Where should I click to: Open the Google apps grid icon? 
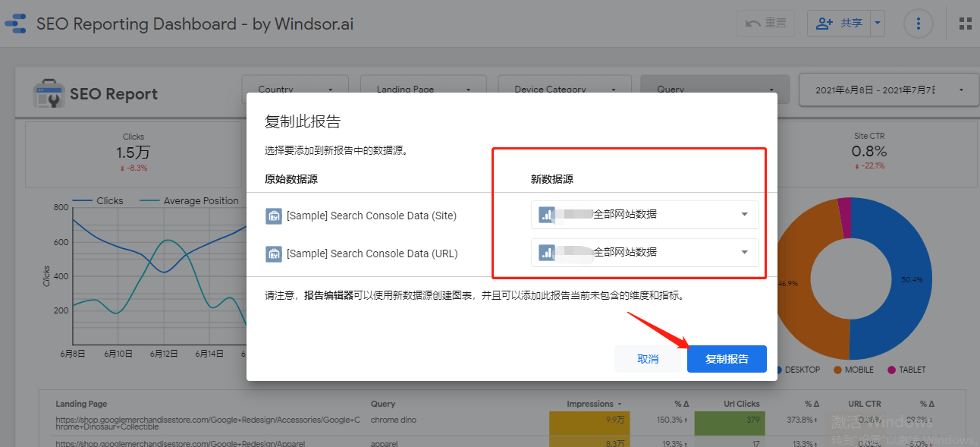pos(966,24)
